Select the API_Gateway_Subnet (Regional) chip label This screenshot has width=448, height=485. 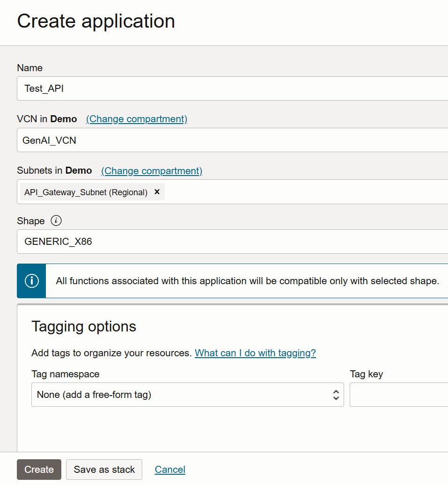(x=86, y=192)
